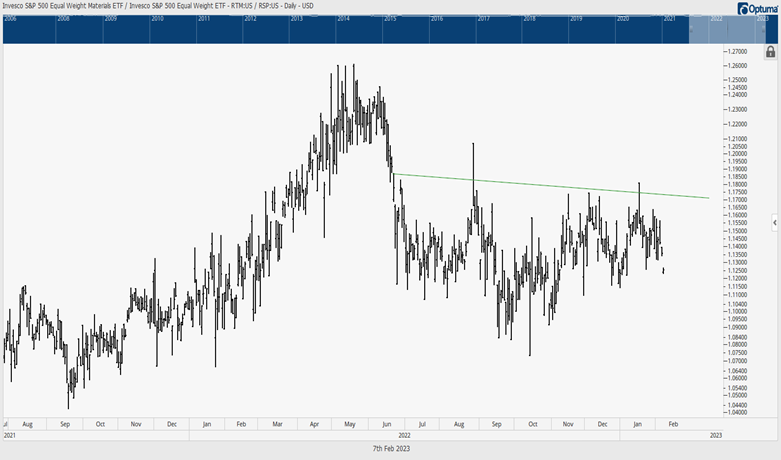The width and height of the screenshot is (781, 460).
Task: Click May on the date axis
Action: coord(350,424)
